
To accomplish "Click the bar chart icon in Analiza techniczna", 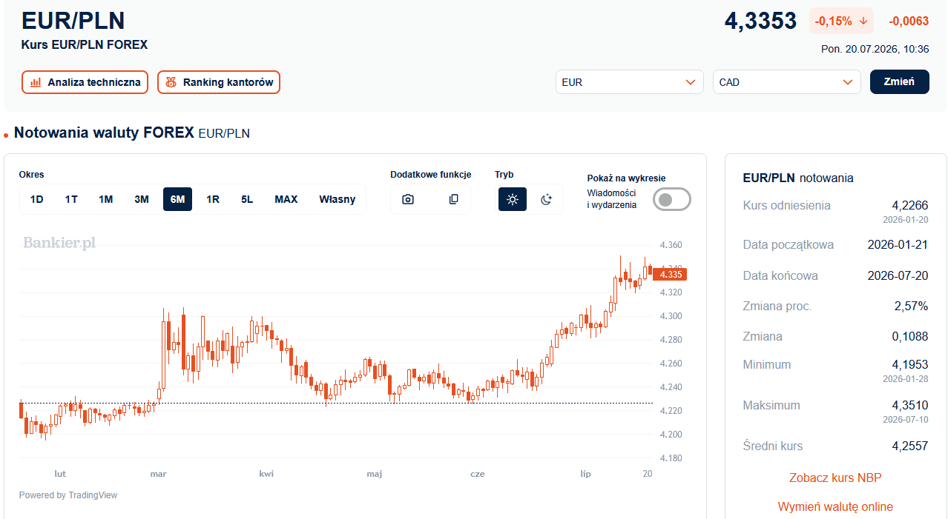I will click(x=36, y=82).
